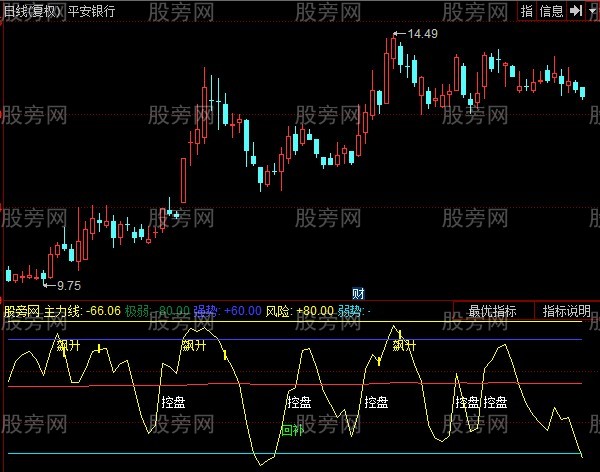This screenshot has height=472, width=600.
Task: Click the leftmost 控盘 signal label
Action: pos(172,402)
